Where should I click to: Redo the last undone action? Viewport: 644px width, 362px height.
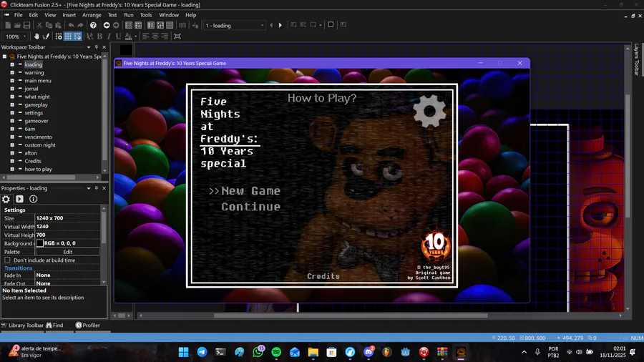pyautogui.click(x=80, y=26)
